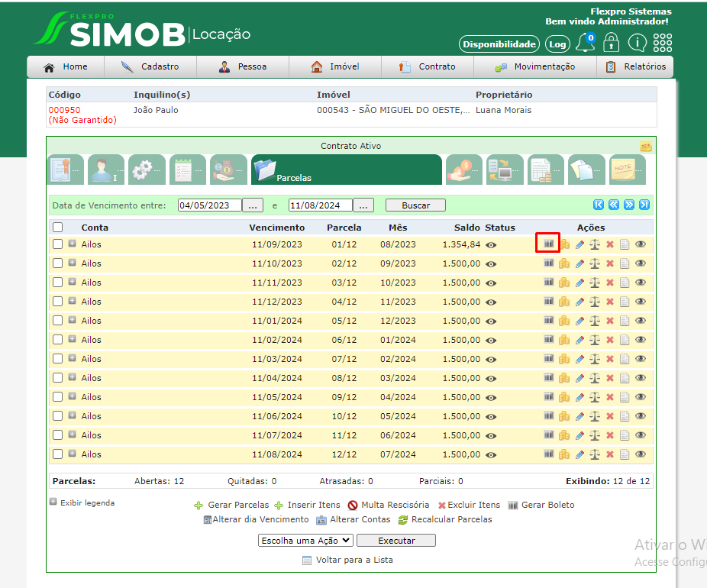707x588 pixels.
Task: Open the notifications bell icon
Action: pyautogui.click(x=586, y=43)
